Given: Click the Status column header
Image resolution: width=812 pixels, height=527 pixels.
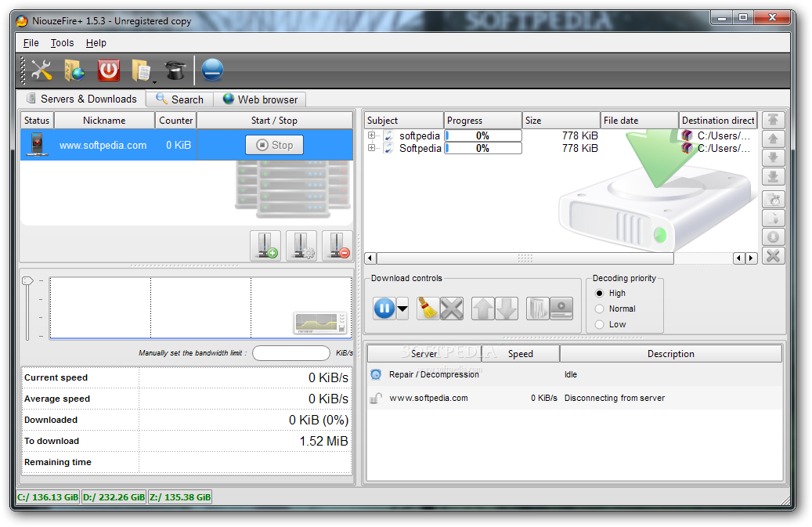Looking at the screenshot, I should click(x=37, y=120).
